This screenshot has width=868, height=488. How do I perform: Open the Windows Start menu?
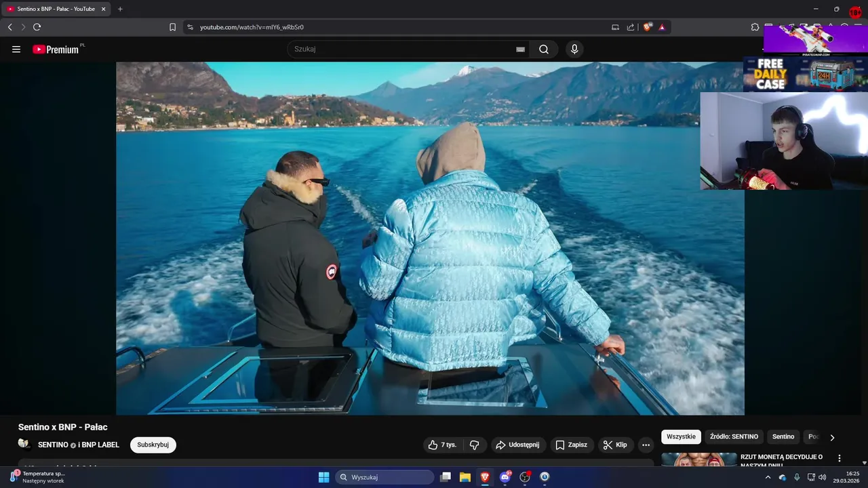(x=324, y=477)
